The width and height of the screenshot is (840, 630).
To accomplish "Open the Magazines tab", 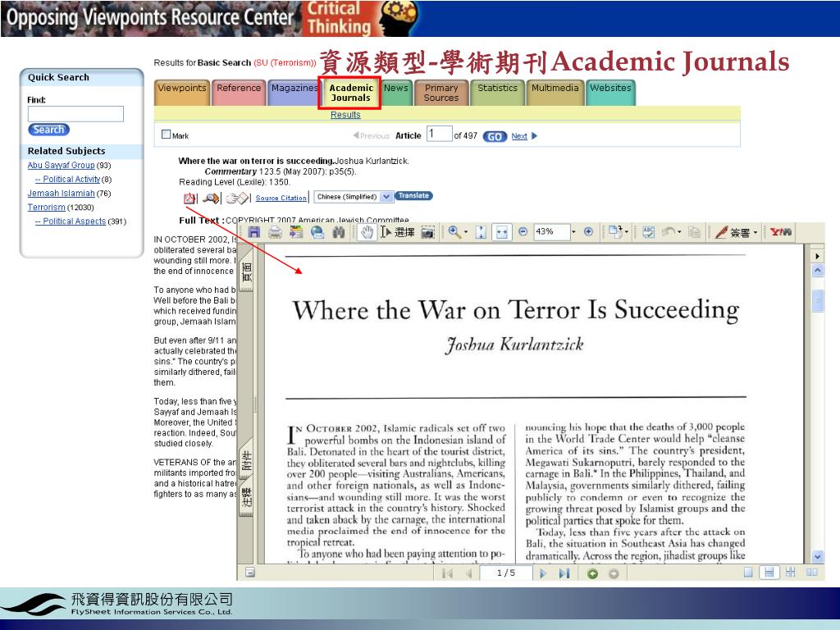I will click(x=294, y=92).
